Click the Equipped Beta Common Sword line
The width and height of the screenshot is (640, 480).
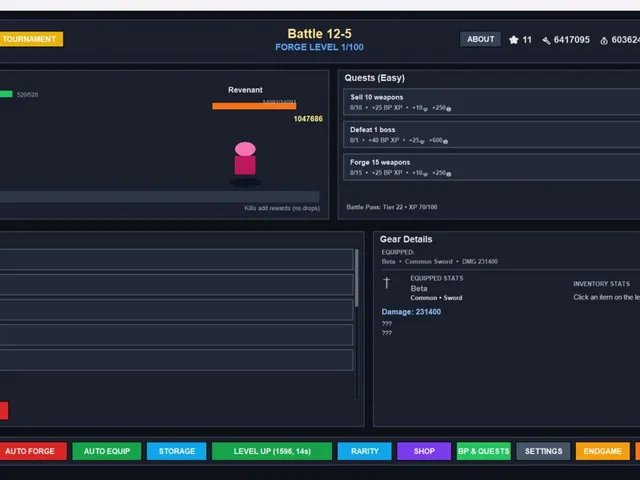coord(440,262)
